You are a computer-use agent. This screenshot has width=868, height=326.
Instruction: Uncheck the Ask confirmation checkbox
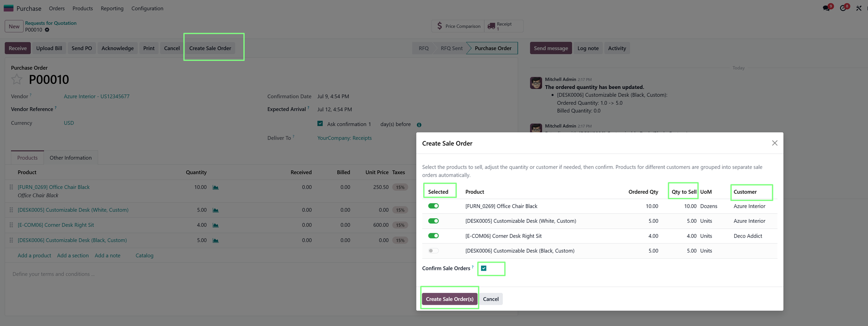pos(320,124)
